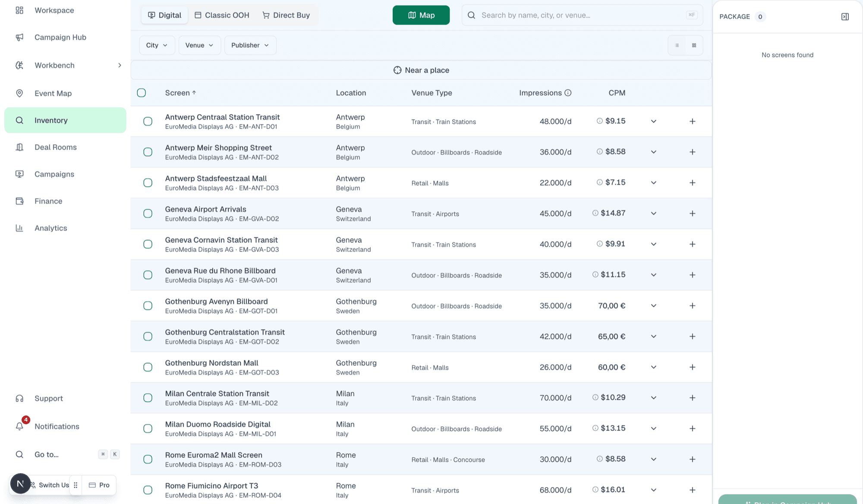Click the green Map button

(x=421, y=15)
